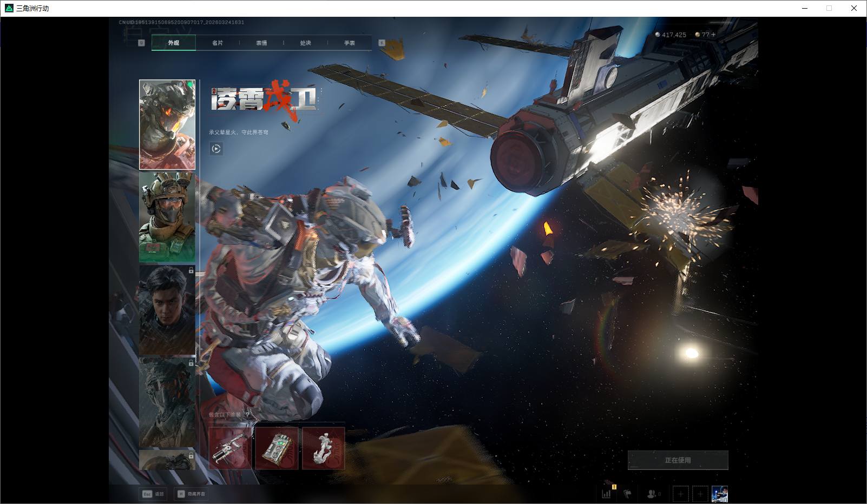The height and width of the screenshot is (504, 867).
Task: Open the 手表 tab
Action: (x=350, y=43)
